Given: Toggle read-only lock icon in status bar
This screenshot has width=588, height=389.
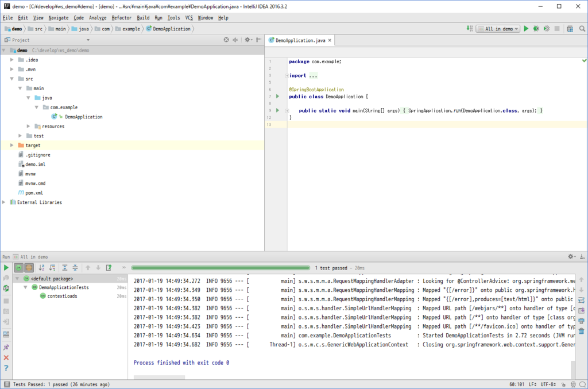Looking at the screenshot, I should 563,384.
